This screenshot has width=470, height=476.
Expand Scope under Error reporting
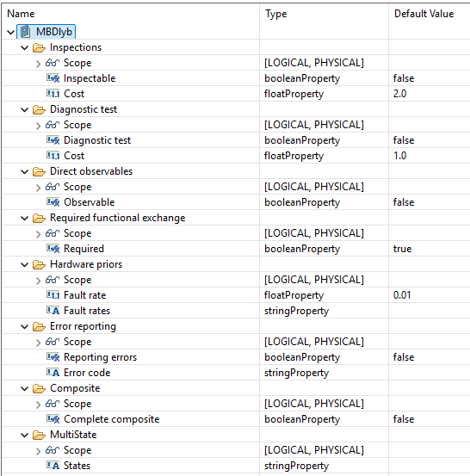(38, 342)
